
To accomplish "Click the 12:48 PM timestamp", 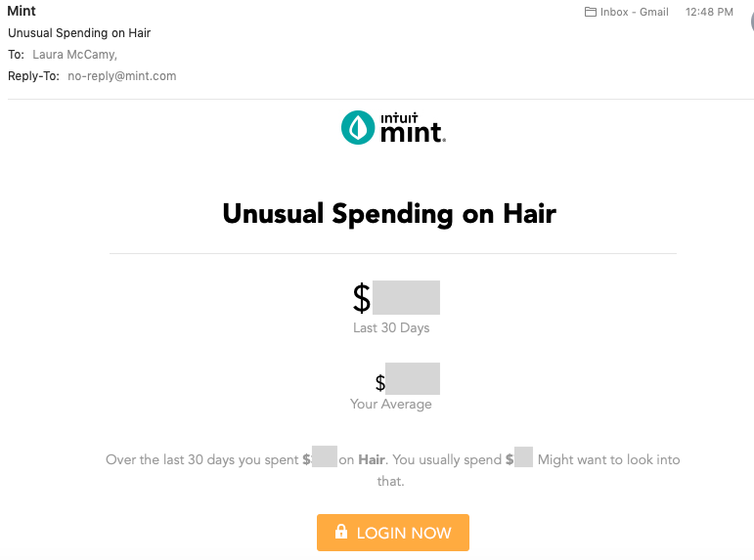I will coord(710,13).
